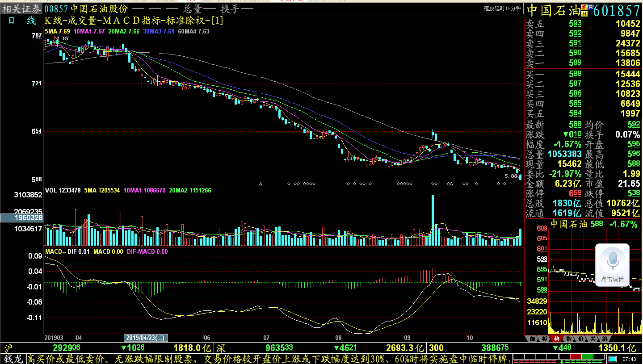Switch to the 关 related tab

click(593, 339)
